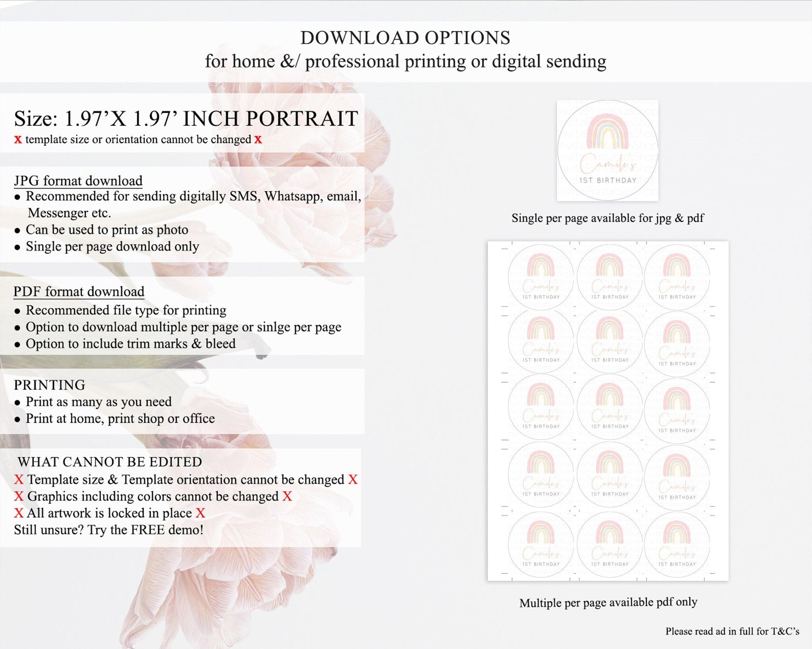Click red X before 'Template size & Template orientation'
This screenshot has width=812, height=649.
click(19, 480)
